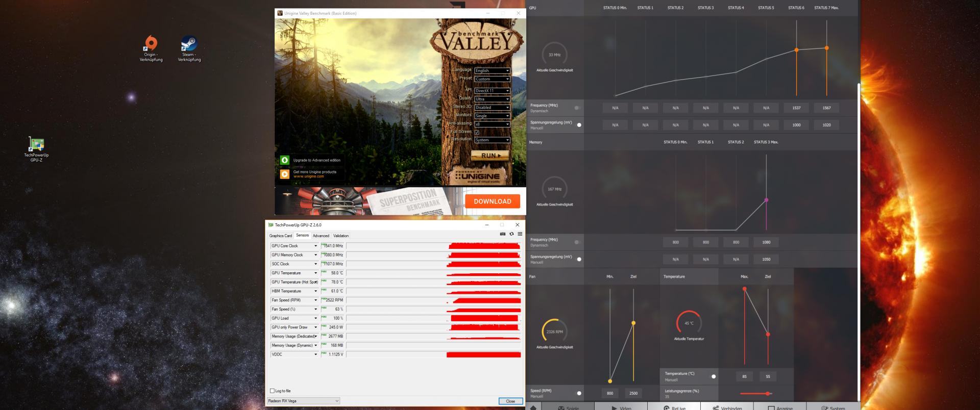Click GPU Status 7 orange curve point
Screen dimensions: 980x410
pos(827,48)
